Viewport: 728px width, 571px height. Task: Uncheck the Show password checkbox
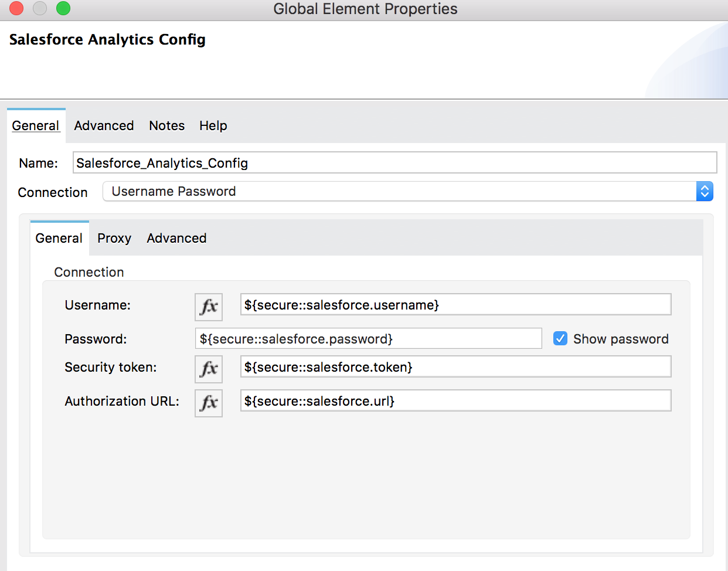560,338
